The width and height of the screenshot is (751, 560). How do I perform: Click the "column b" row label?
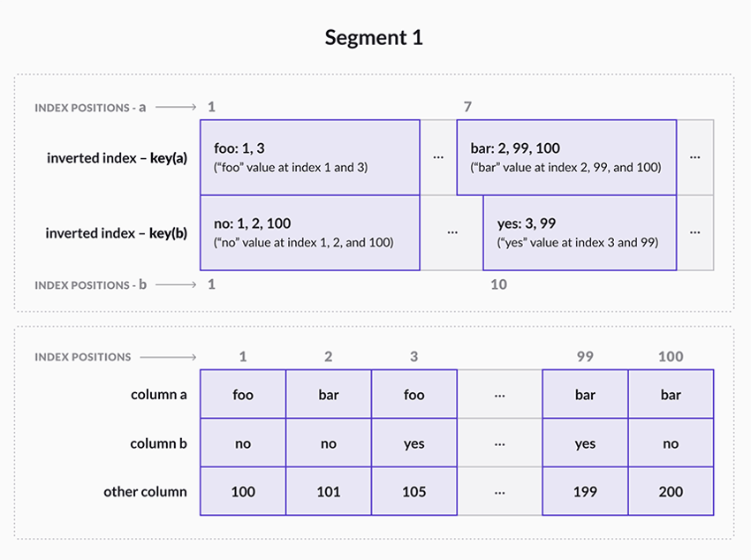[x=158, y=443]
